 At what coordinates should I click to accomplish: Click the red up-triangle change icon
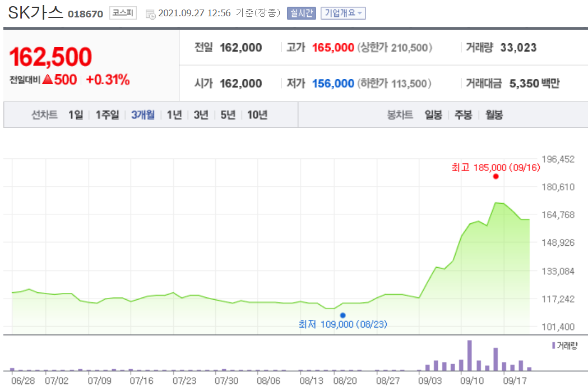(48, 80)
